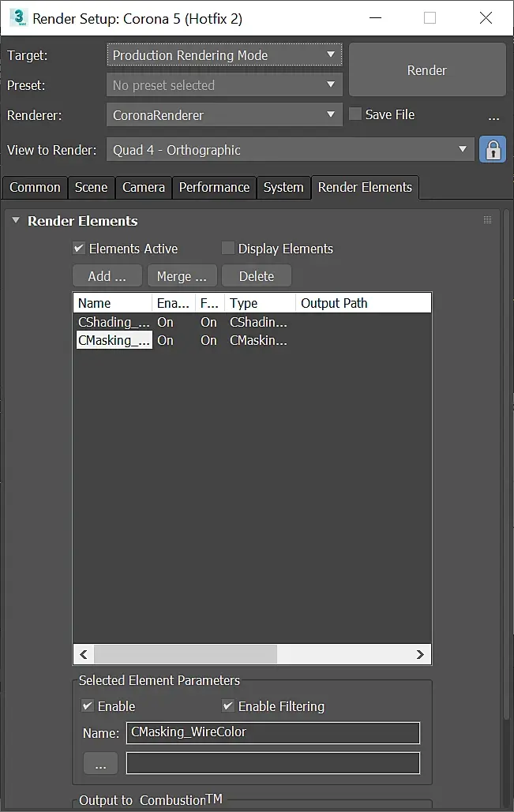Enable the Save File checkbox
514x812 pixels.
(x=355, y=114)
